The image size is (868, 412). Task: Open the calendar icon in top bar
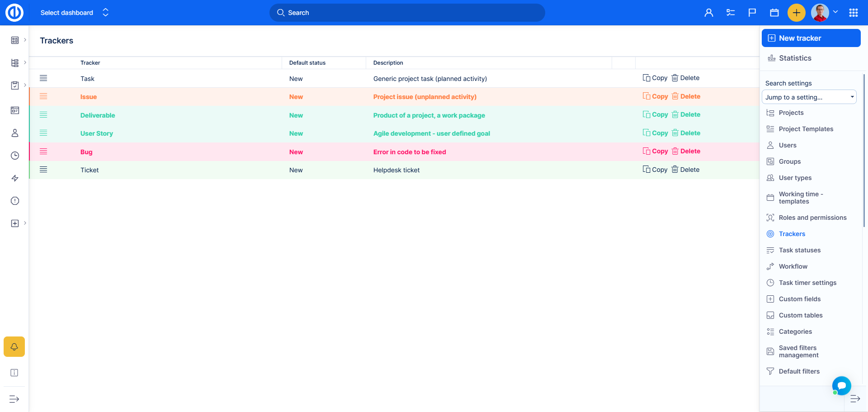[774, 13]
